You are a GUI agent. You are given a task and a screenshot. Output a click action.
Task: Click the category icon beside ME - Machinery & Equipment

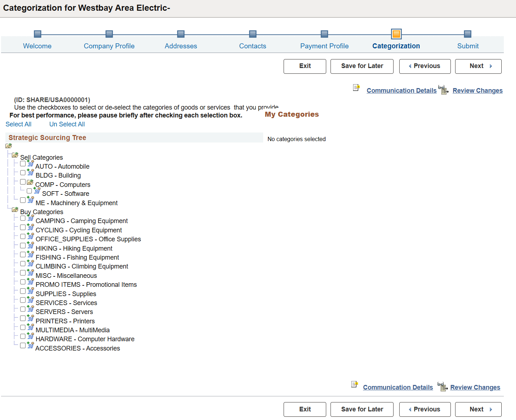click(x=30, y=200)
